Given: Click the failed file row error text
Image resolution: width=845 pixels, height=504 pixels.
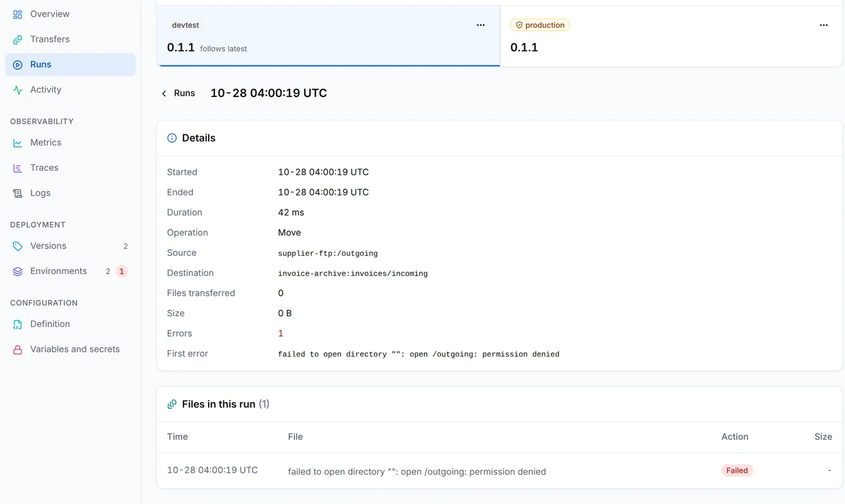Looking at the screenshot, I should [417, 471].
